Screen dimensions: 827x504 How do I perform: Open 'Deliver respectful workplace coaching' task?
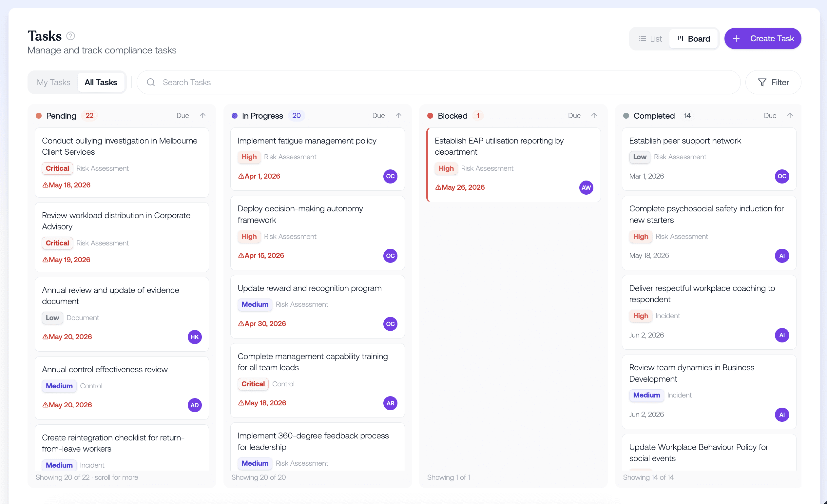point(709,312)
